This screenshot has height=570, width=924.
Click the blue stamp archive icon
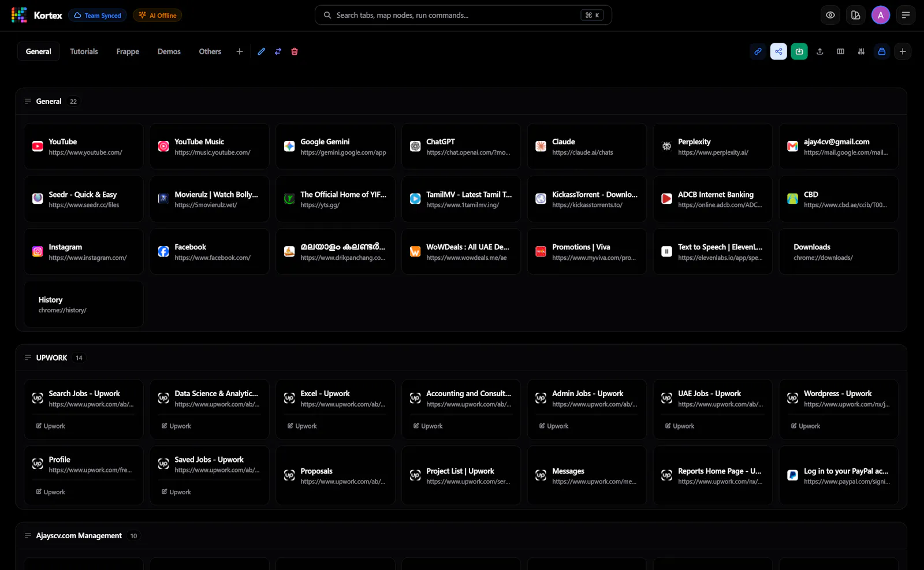(882, 51)
